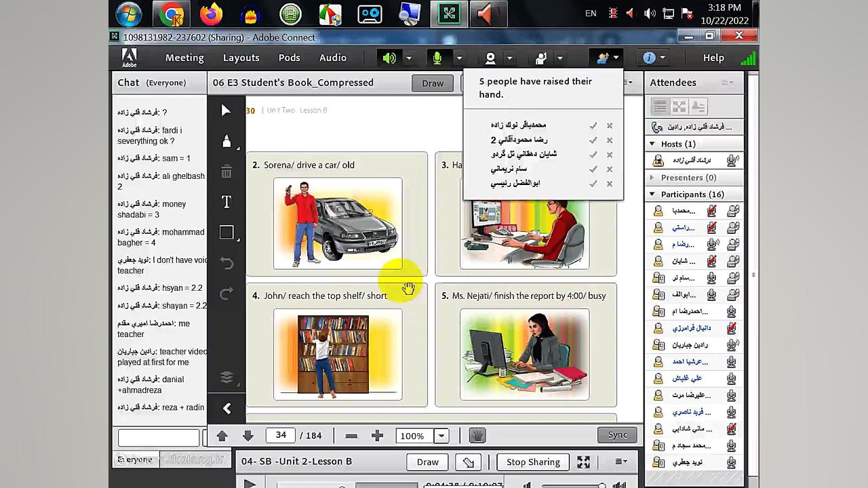Click the pointer tool next to lower Draw button
868x488 pixels.
pos(469,462)
